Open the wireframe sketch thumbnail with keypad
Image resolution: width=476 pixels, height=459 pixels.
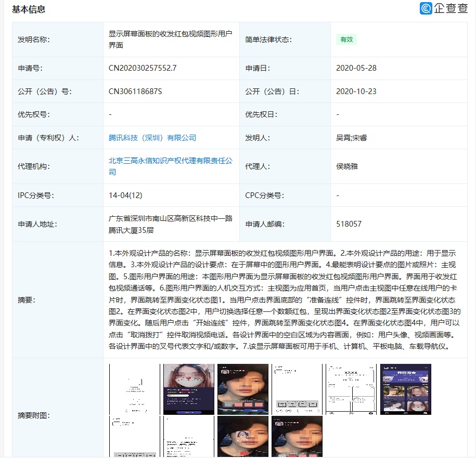(297, 388)
